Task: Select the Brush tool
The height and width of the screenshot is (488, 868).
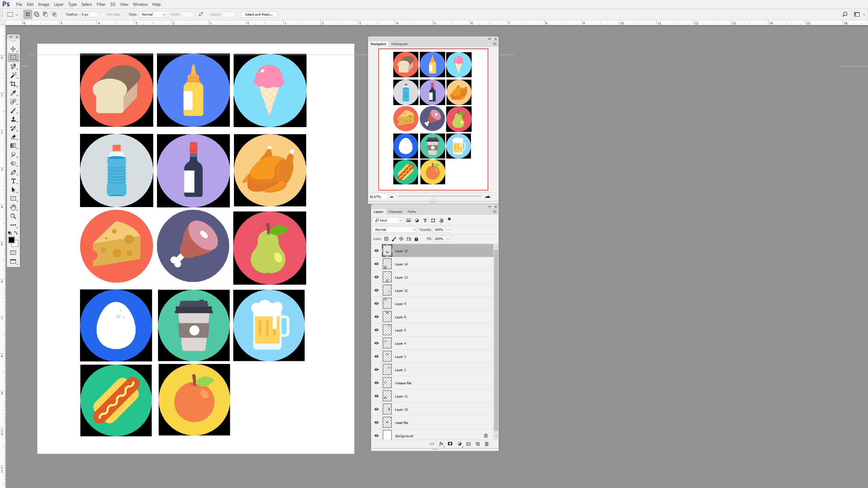Action: point(13,111)
